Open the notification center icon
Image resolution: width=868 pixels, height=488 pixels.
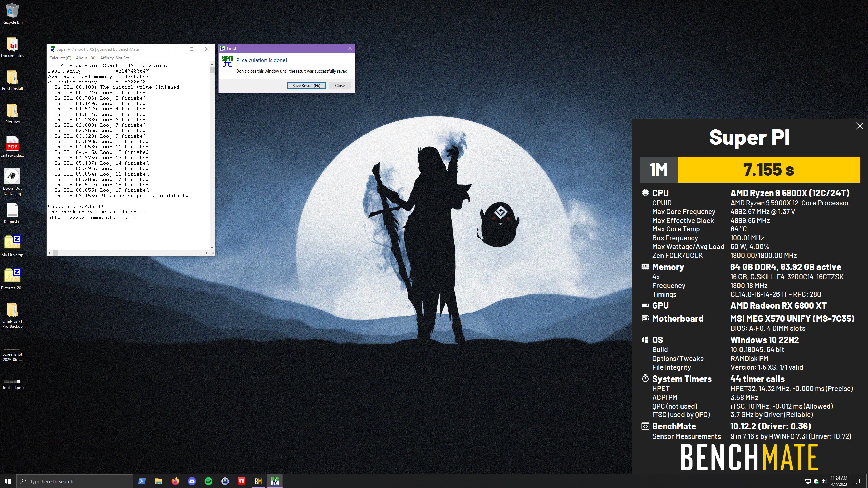click(x=857, y=481)
